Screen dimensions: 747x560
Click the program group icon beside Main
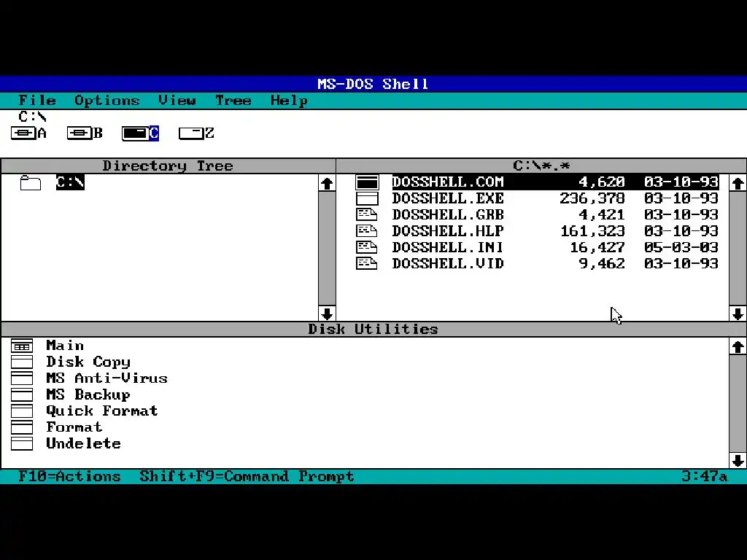(x=22, y=346)
